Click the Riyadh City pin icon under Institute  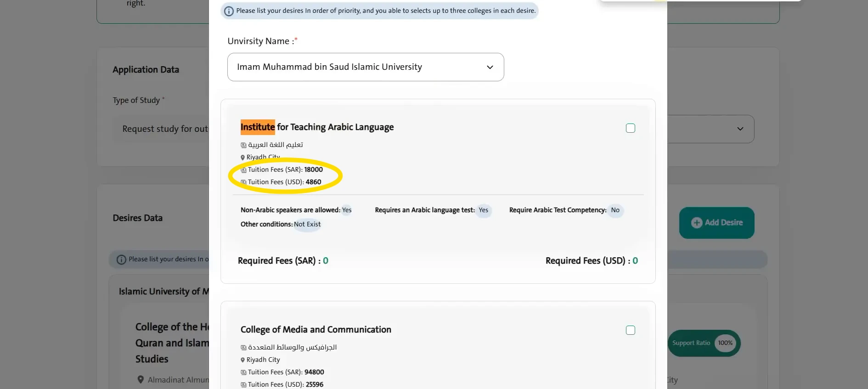point(242,158)
